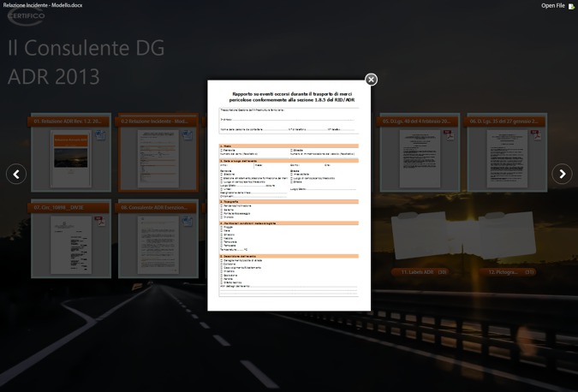578x392 pixels.
Task: Click PDF icon on 05. D.Lgs. 40 tile
Action: (x=448, y=134)
